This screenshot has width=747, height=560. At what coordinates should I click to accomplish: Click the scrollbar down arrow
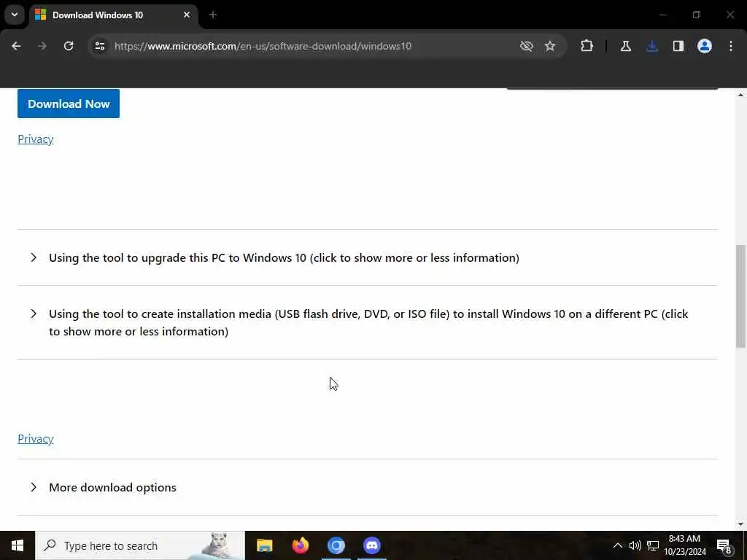pyautogui.click(x=740, y=524)
